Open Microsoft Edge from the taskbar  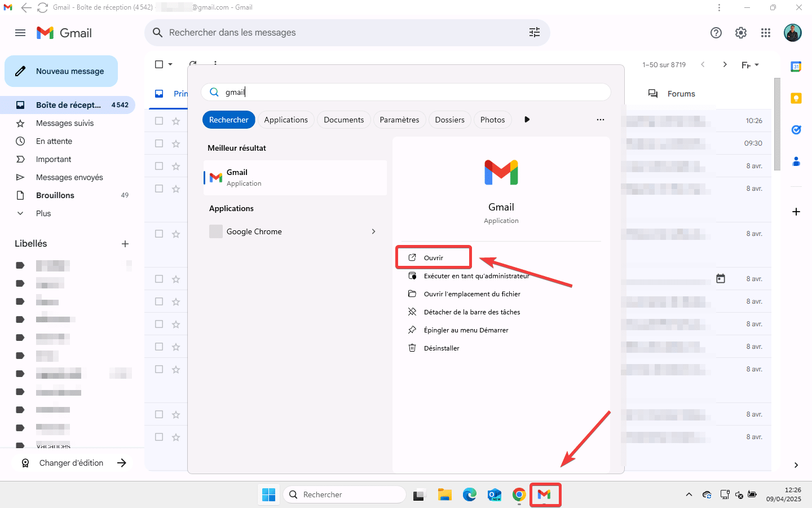tap(470, 494)
